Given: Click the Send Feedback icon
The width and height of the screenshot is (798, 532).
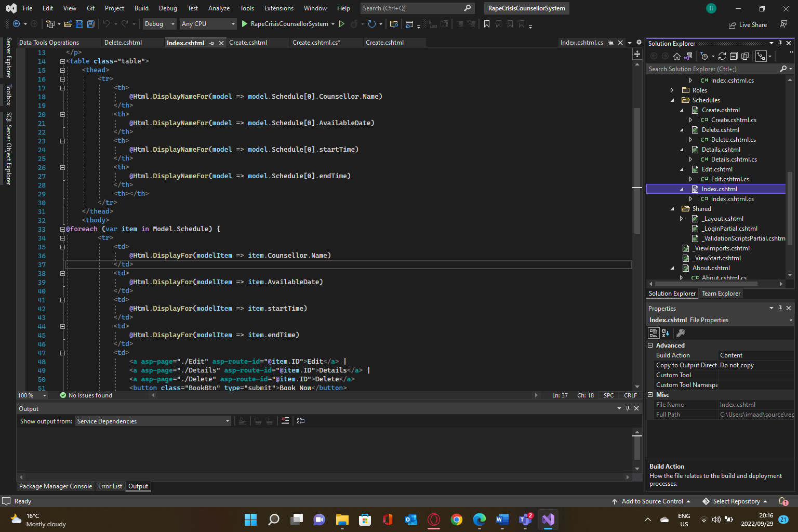Looking at the screenshot, I should tap(783, 24).
